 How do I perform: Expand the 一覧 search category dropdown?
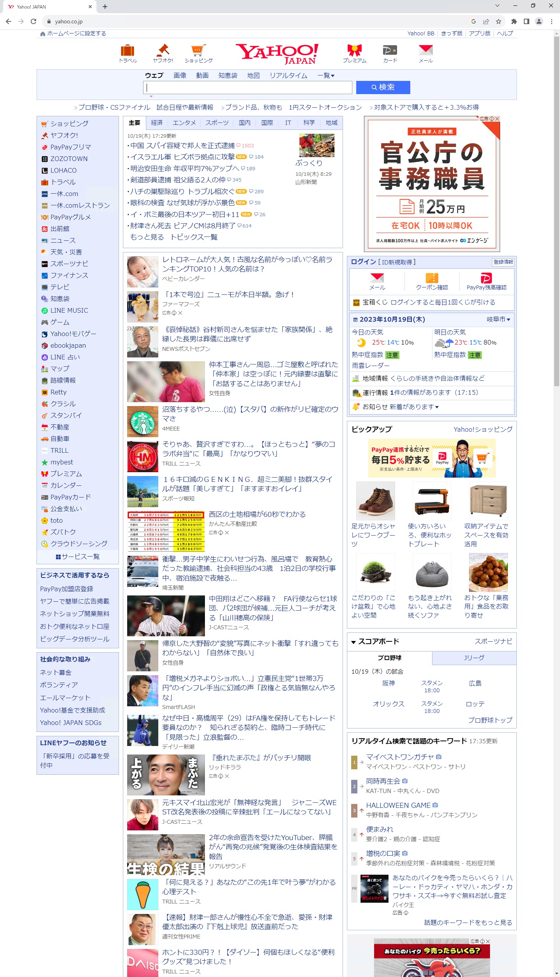pos(326,75)
